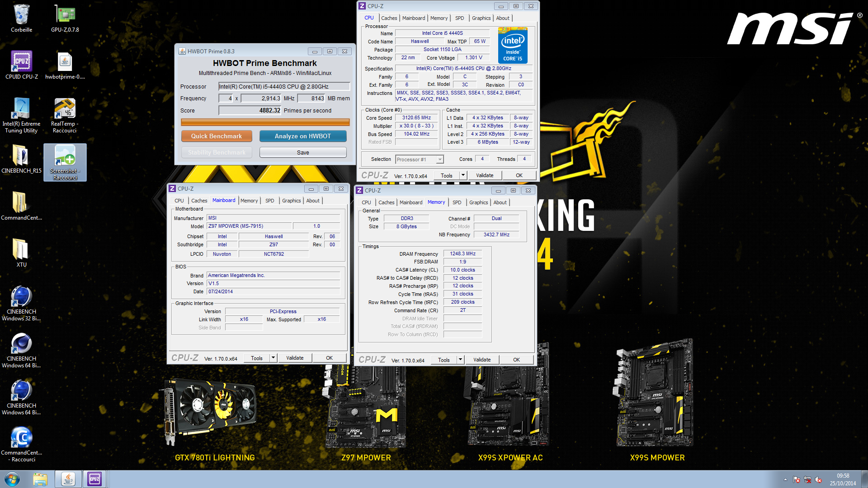Screen dimensions: 868x488
Task: Click the muted volume tray icon
Action: coord(818,479)
